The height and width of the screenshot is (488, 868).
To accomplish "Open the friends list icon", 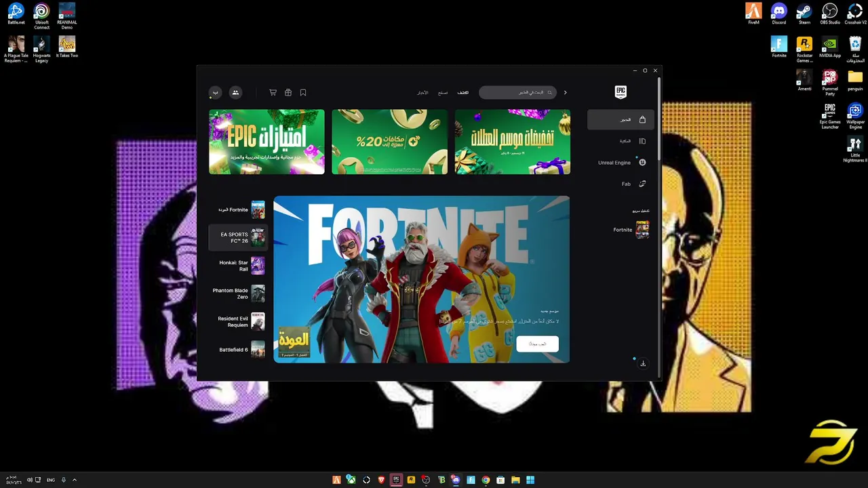I will 235,92.
